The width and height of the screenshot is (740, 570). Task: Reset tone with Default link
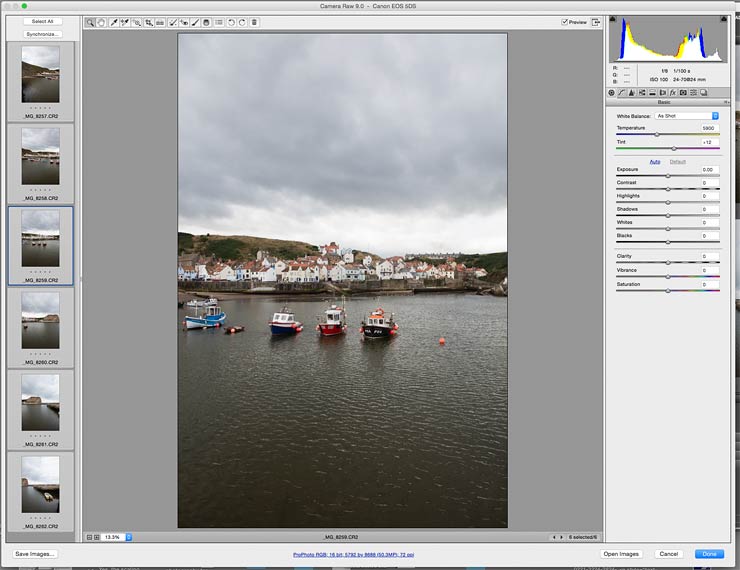tap(678, 162)
